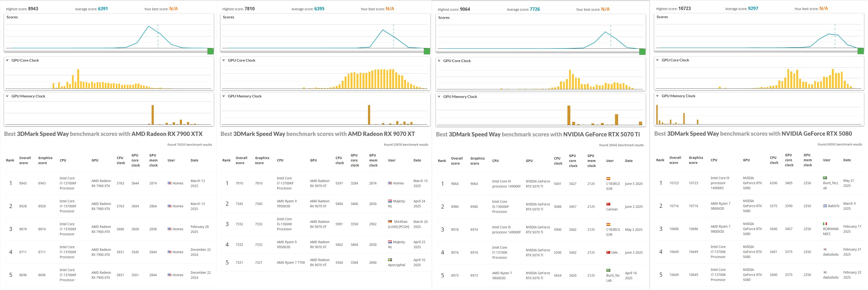
Task: Click CPU clock header in RTX 5070 Ti table
Action: point(558,161)
